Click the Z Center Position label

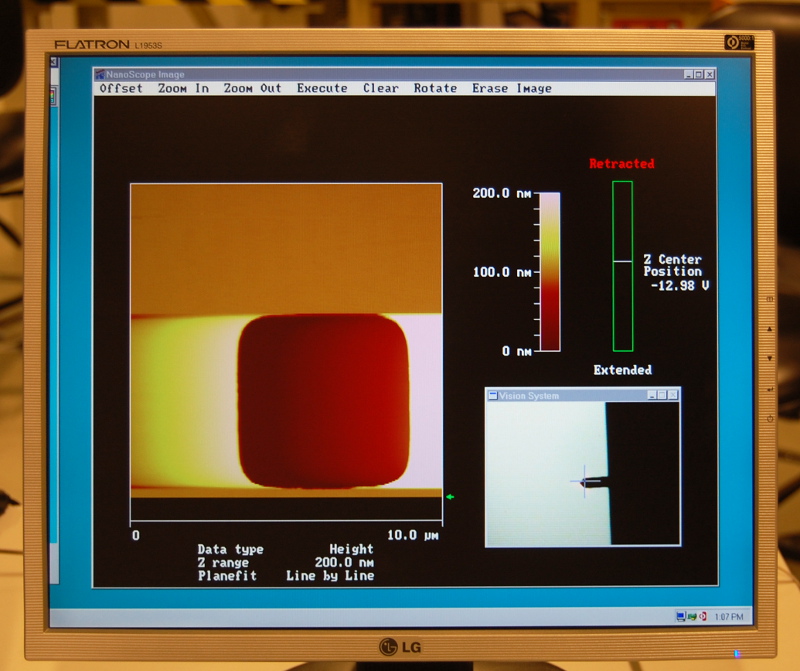pyautogui.click(x=672, y=265)
